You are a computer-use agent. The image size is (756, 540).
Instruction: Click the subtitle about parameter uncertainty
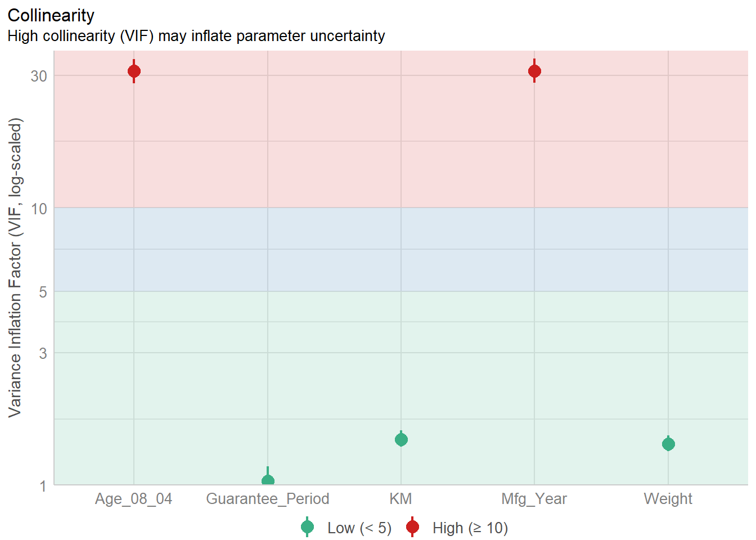click(196, 36)
